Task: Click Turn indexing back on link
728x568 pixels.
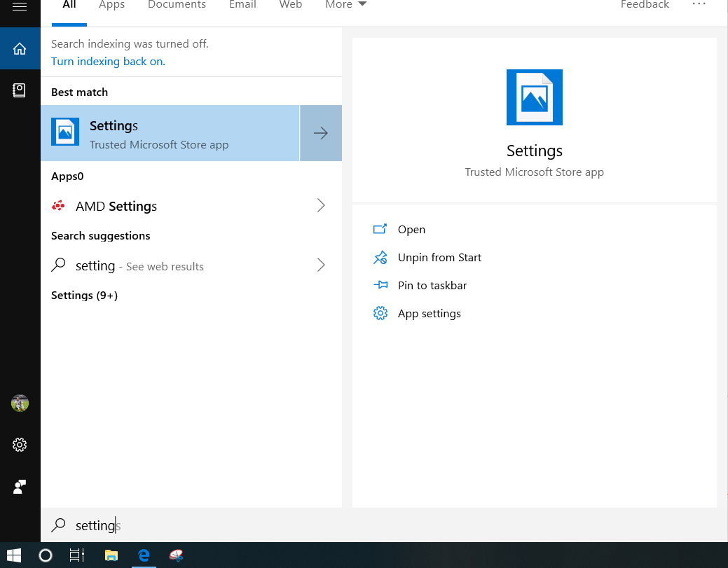Action: click(x=108, y=61)
